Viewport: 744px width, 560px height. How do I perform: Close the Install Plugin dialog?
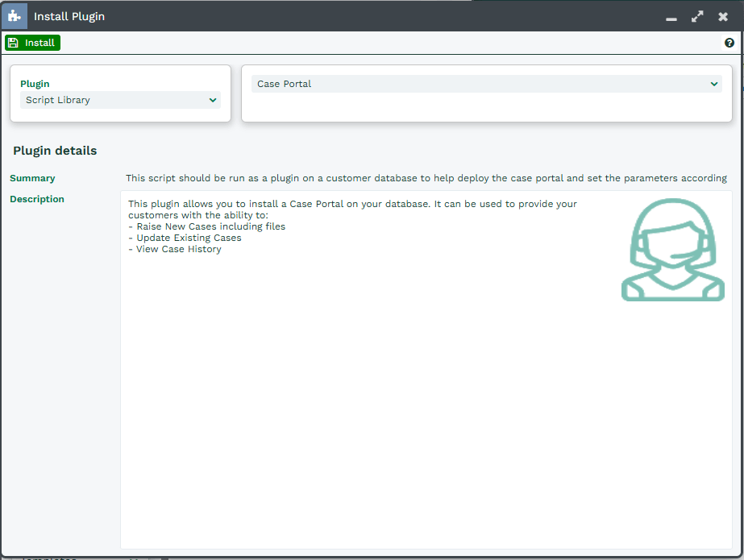click(x=723, y=17)
